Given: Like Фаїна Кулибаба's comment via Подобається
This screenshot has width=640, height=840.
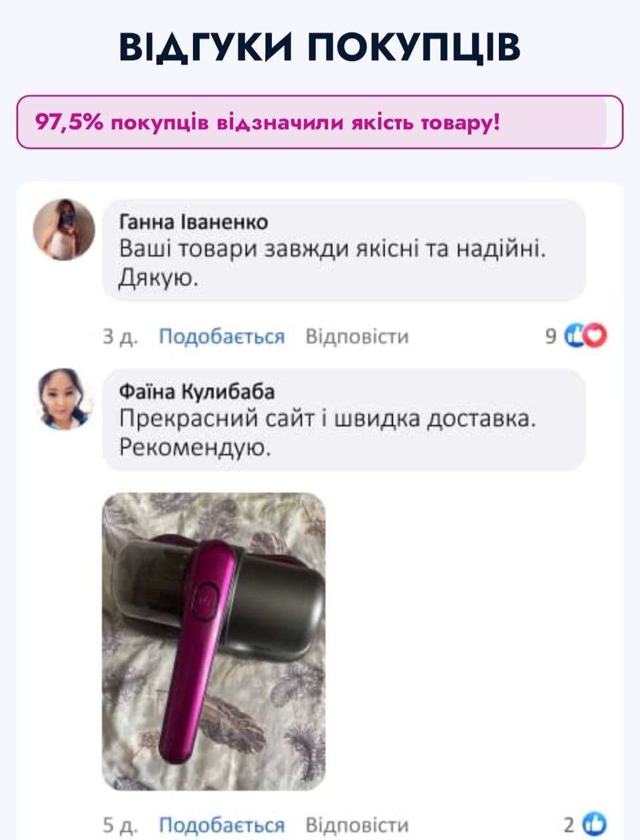Looking at the screenshot, I should (x=222, y=824).
